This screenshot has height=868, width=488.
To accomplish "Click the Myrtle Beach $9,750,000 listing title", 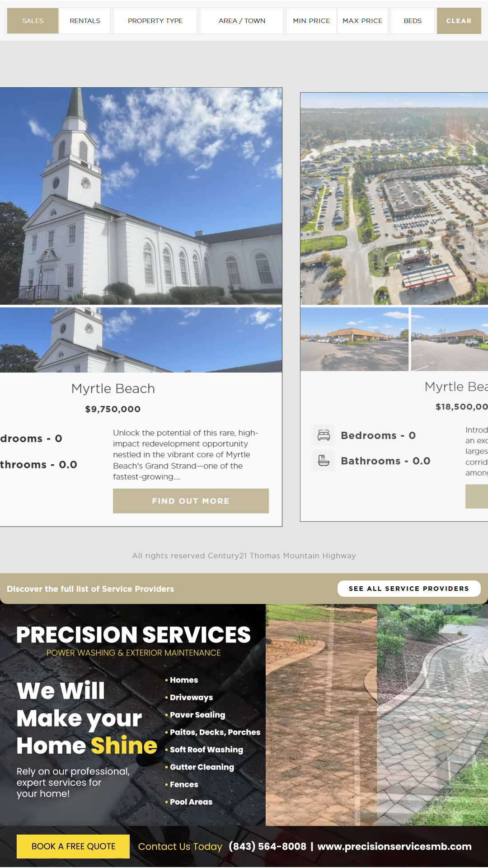I will coord(113,389).
